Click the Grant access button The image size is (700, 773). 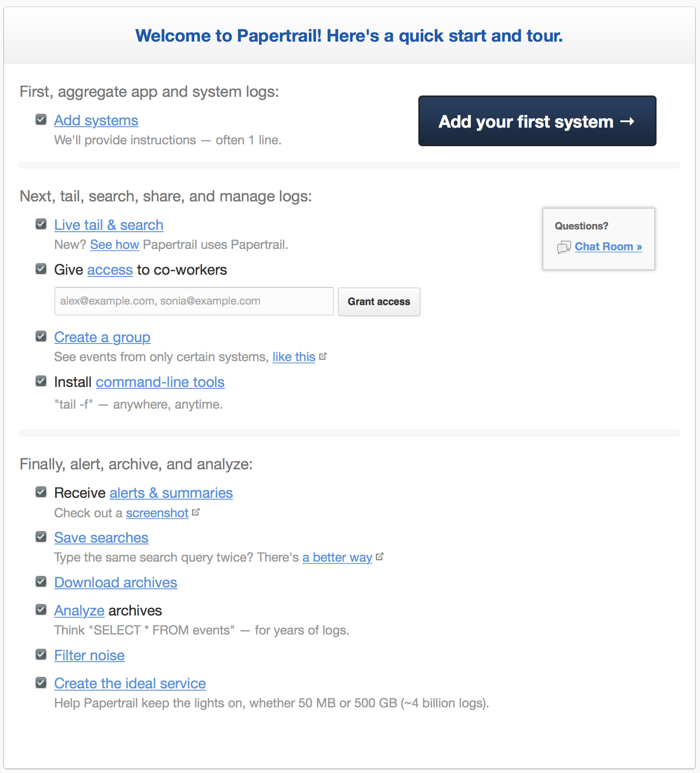379,301
